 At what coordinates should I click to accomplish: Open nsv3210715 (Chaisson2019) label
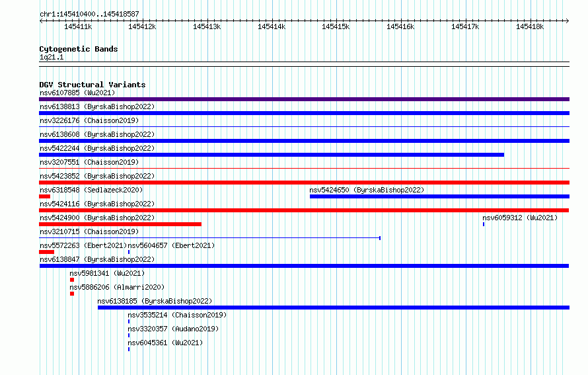point(89,231)
